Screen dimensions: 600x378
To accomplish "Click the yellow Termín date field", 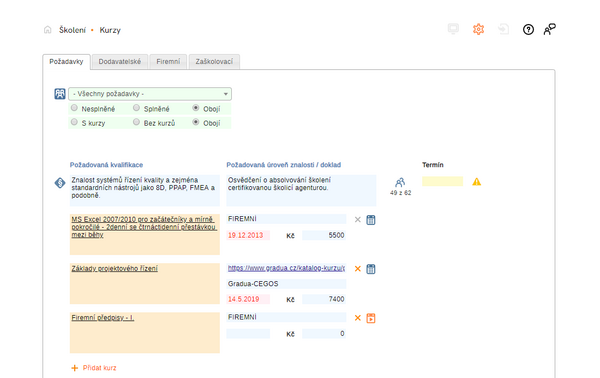I will tap(442, 181).
